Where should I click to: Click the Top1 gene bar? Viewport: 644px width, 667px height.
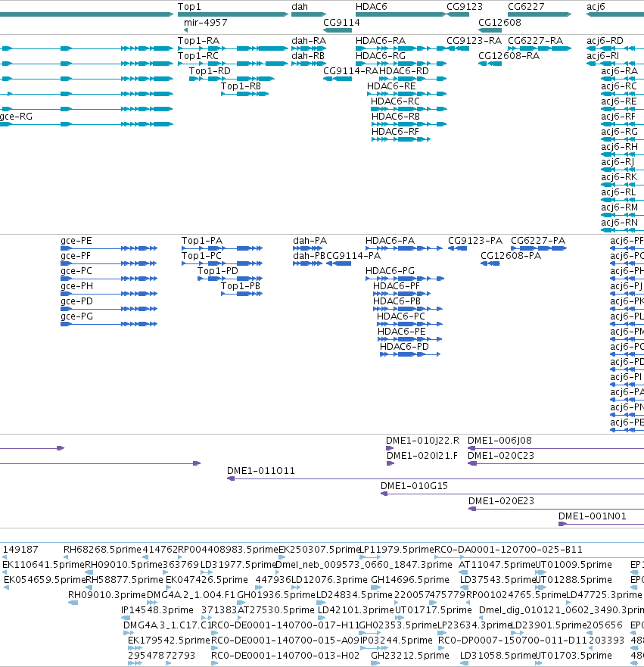click(233, 14)
